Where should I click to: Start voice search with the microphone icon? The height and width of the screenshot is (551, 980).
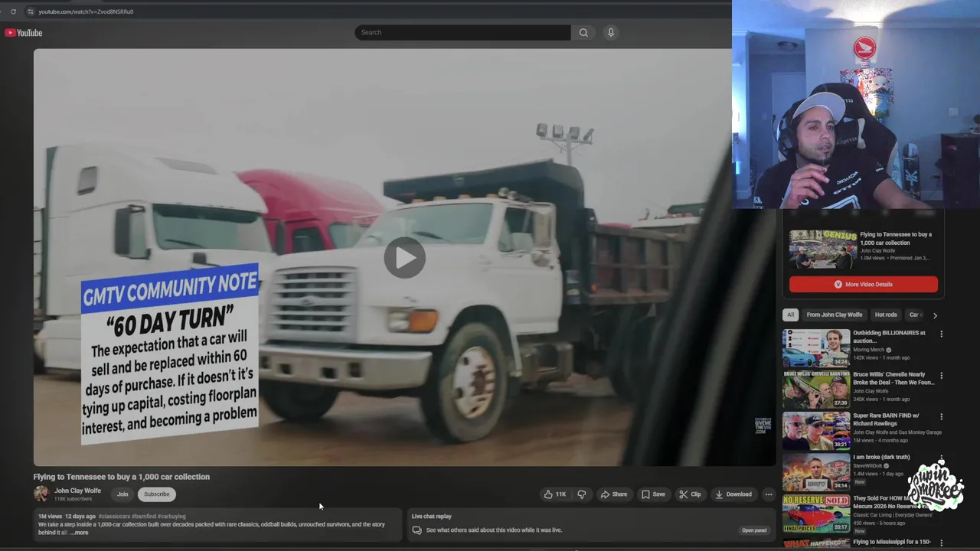click(x=610, y=32)
